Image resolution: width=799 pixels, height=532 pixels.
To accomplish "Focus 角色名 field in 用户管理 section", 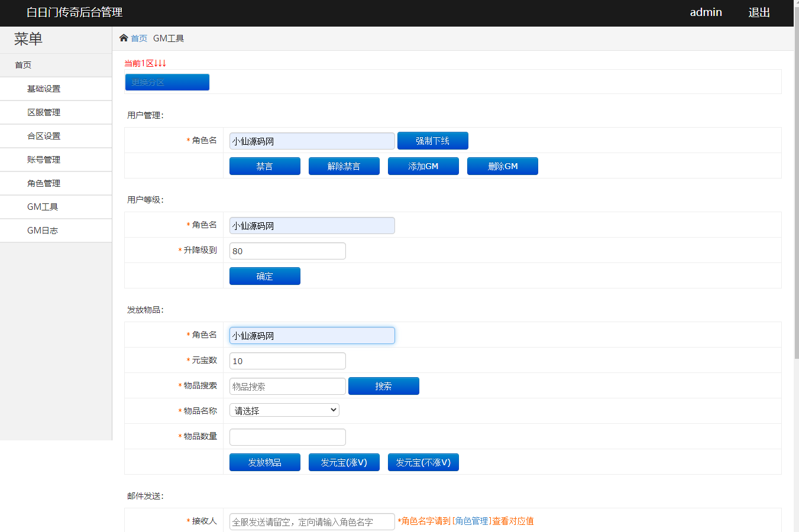I will click(x=312, y=141).
